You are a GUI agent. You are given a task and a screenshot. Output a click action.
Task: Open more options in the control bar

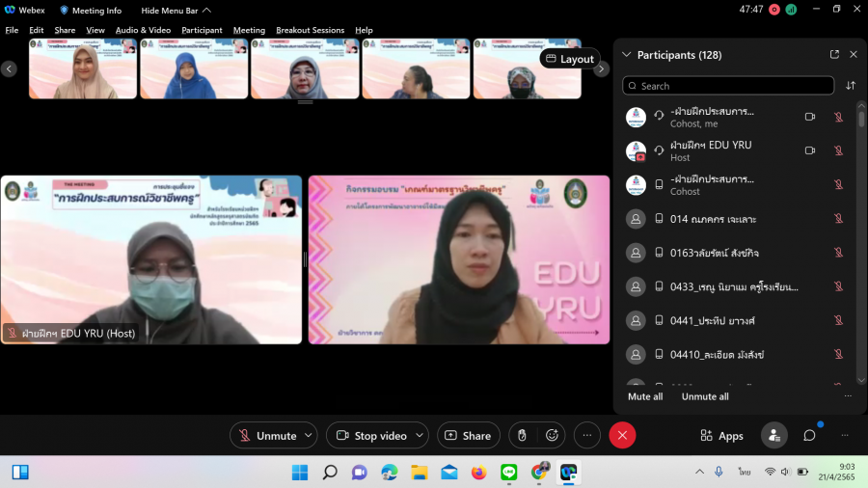click(x=587, y=436)
